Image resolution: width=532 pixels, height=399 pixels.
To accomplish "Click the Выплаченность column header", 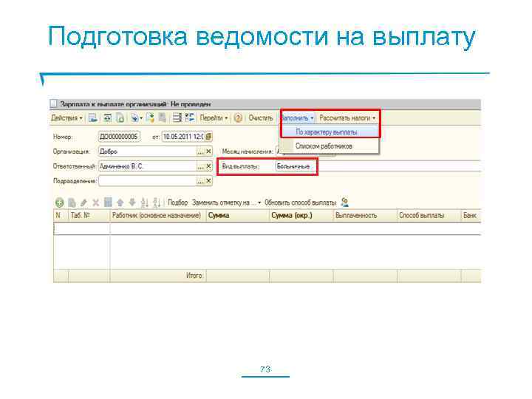I will coord(366,216).
